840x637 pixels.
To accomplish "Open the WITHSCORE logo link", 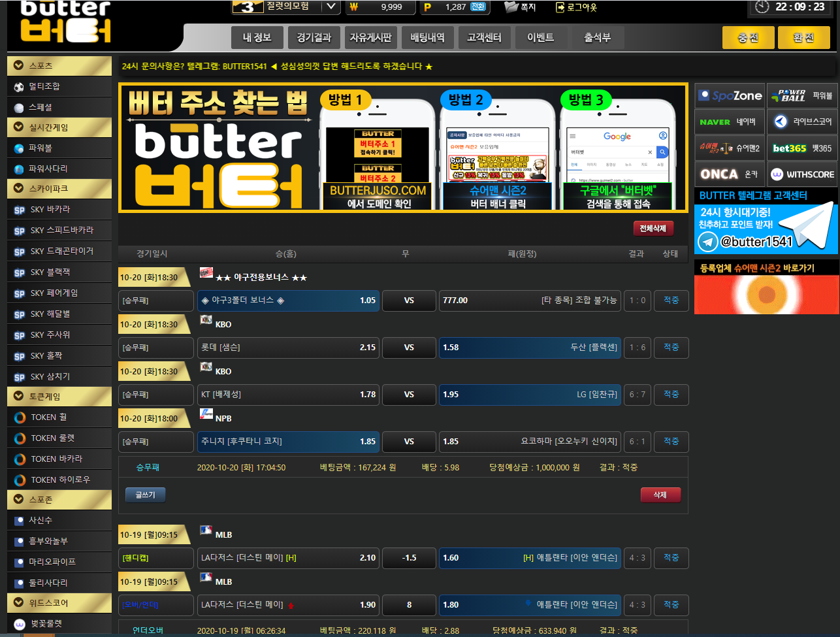I will 802,174.
